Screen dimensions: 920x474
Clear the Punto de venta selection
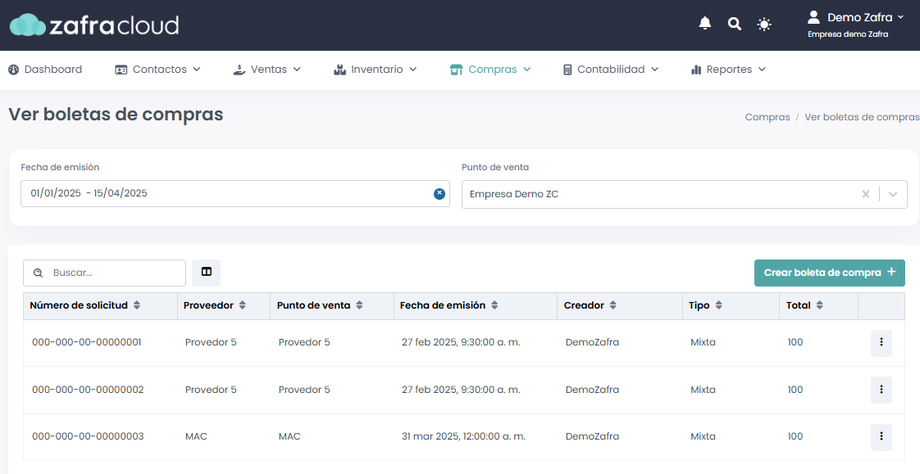(865, 194)
